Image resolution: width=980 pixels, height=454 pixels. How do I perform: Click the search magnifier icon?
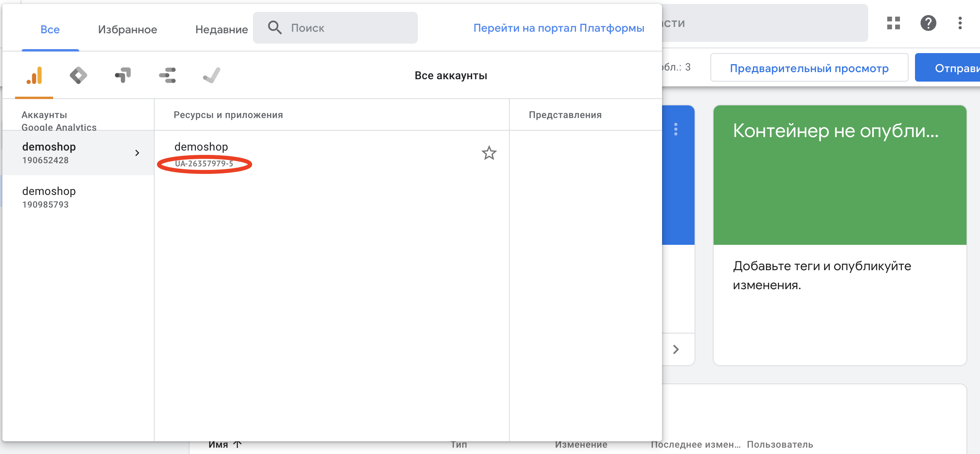[275, 28]
